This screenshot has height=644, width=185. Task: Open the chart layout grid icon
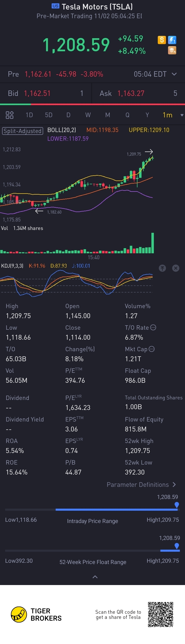pyautogui.click(x=10, y=115)
